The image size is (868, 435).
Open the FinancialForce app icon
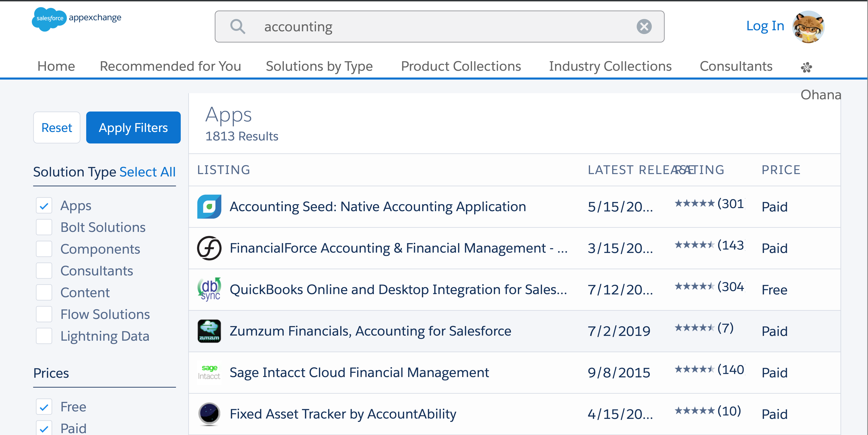tap(209, 248)
